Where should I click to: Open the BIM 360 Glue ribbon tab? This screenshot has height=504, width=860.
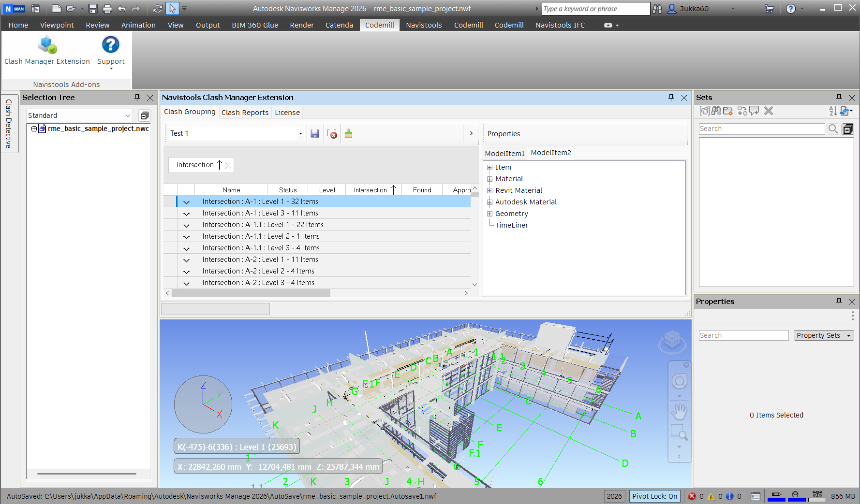click(254, 25)
